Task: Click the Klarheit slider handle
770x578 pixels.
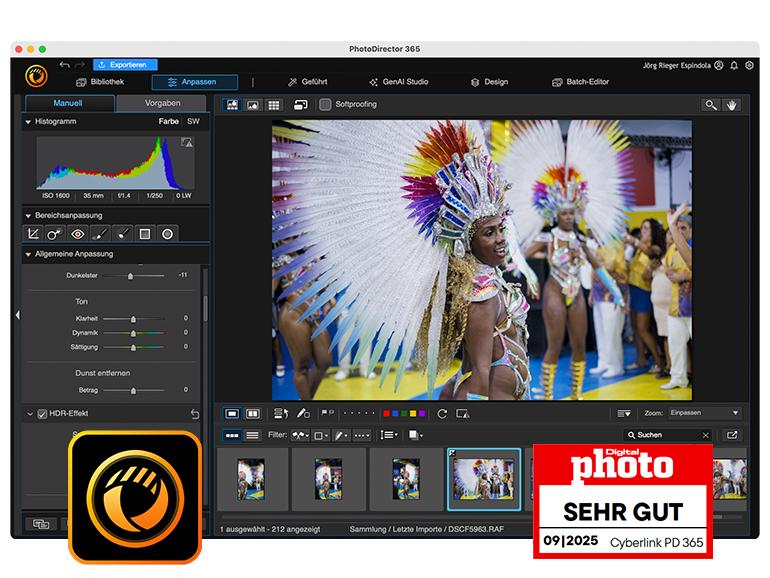Action: pyautogui.click(x=133, y=319)
